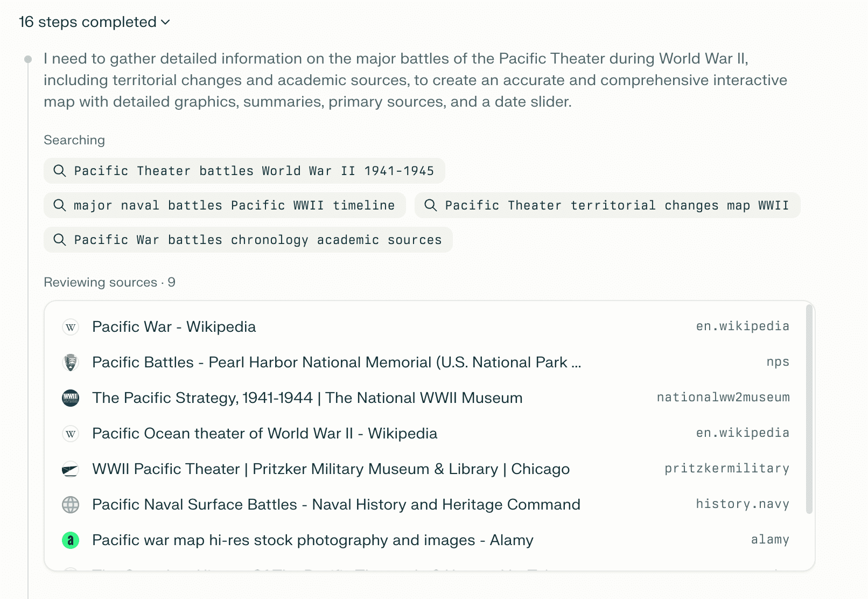Screen dimensions: 868x599
Task: Click the 'history.navy' domain label
Action: point(743,504)
